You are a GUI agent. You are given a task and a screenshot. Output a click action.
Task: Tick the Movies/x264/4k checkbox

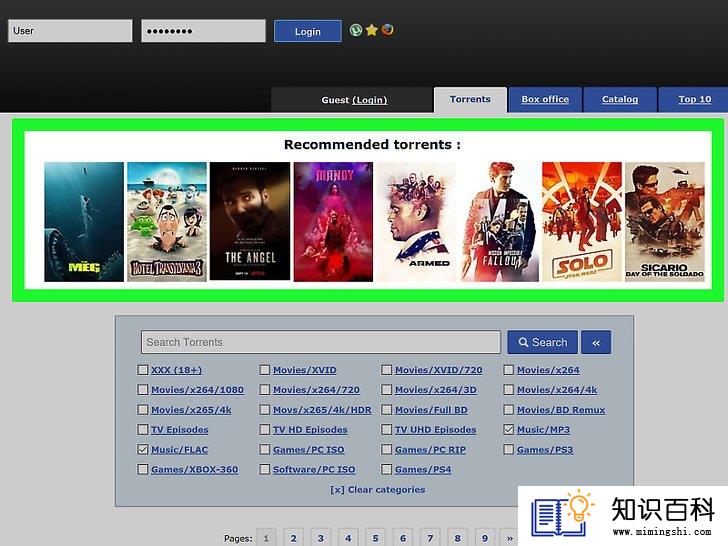point(508,390)
